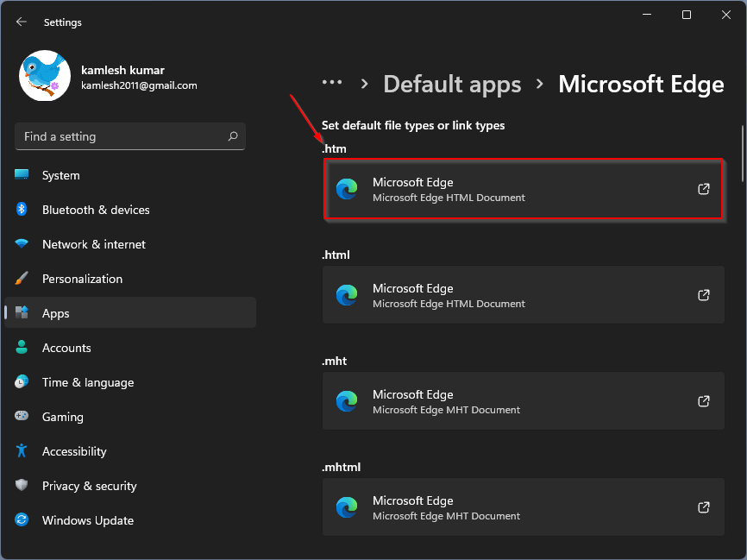Screen dimensions: 747x560
Task: Click the Default apps breadcrumb link
Action: coord(452,84)
